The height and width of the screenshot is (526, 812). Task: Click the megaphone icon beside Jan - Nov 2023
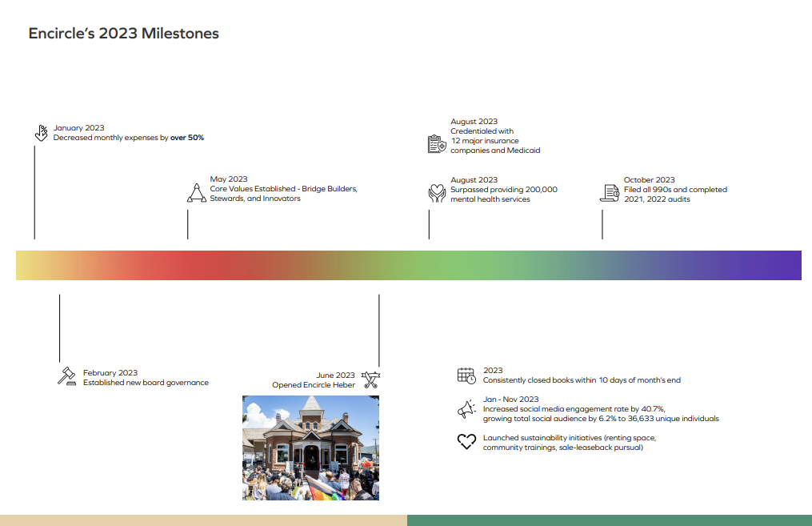[x=466, y=409]
